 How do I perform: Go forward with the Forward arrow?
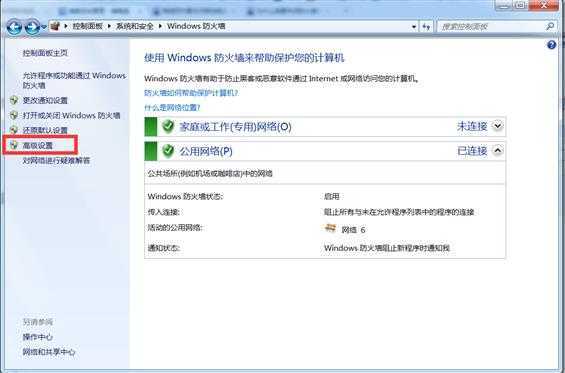(x=32, y=27)
